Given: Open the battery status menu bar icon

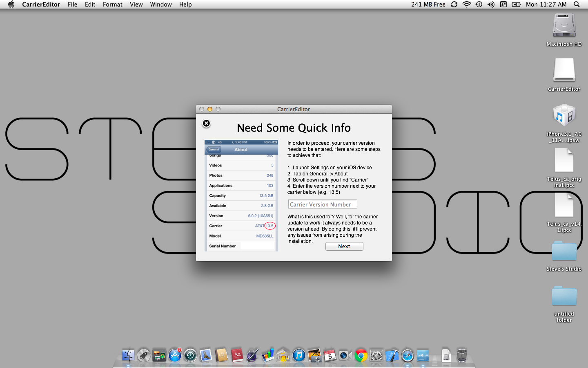Looking at the screenshot, I should point(516,4).
